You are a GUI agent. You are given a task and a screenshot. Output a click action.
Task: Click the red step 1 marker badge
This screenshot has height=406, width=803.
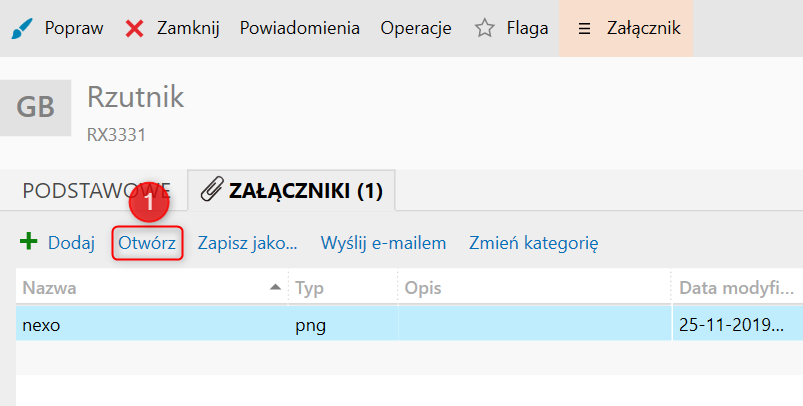149,202
